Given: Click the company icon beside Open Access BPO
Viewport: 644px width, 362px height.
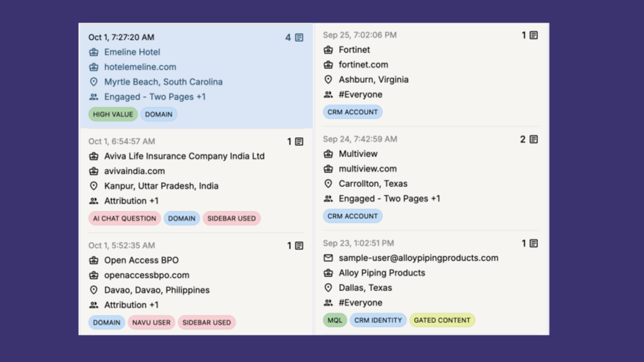Looking at the screenshot, I should click(x=93, y=261).
